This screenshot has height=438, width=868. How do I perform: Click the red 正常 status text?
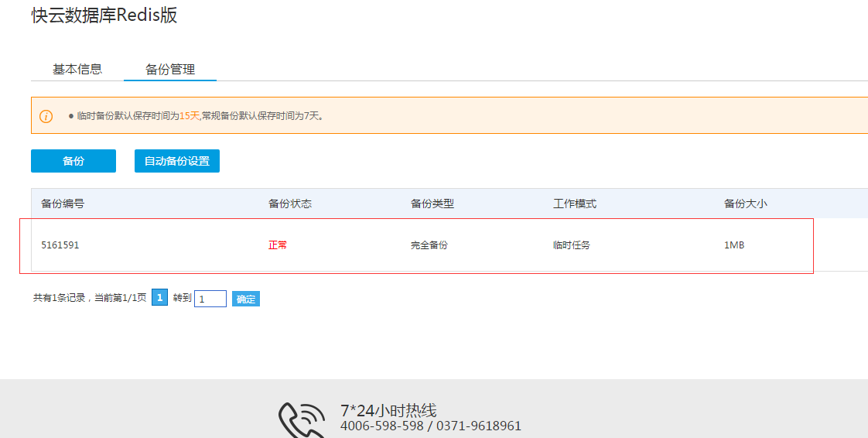[x=278, y=245]
